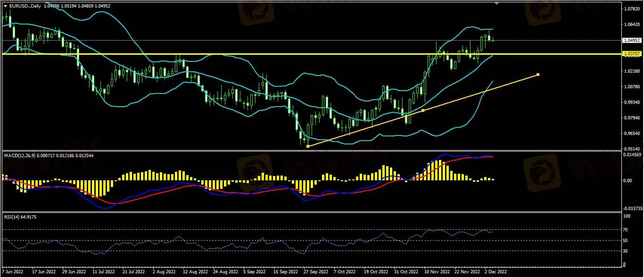Screen dimensions: 644x278
Task: Click the tallest MACD histogram bar in November
Action: pos(441,170)
